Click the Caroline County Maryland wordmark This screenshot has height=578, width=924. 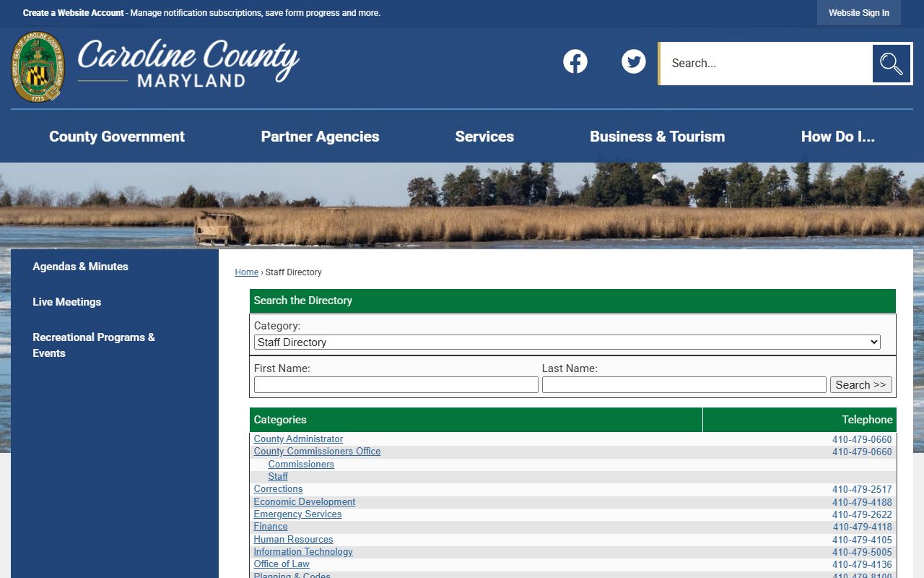click(188, 64)
